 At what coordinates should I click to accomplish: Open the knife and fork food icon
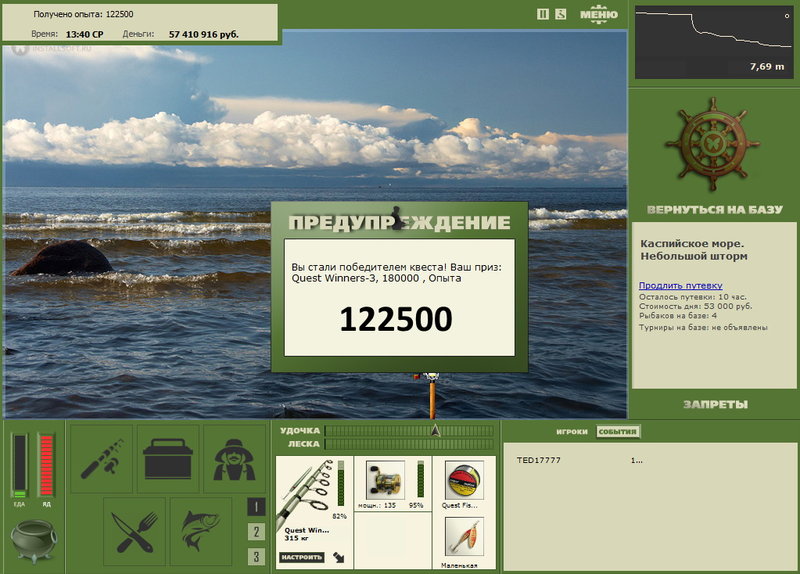click(x=135, y=532)
